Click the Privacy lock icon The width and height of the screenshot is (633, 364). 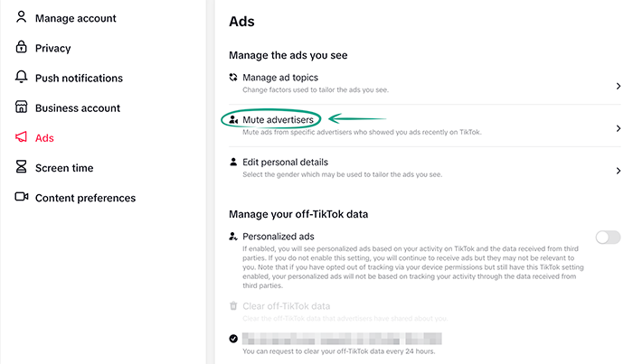pos(22,48)
